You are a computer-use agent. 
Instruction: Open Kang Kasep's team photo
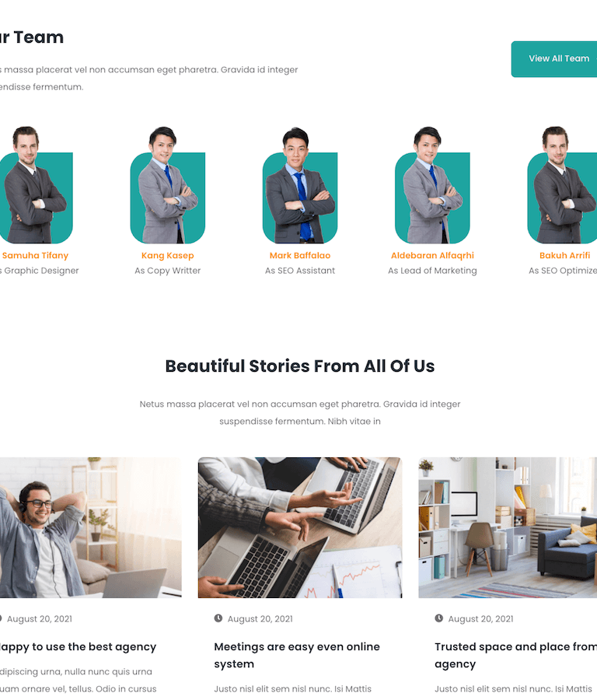168,185
